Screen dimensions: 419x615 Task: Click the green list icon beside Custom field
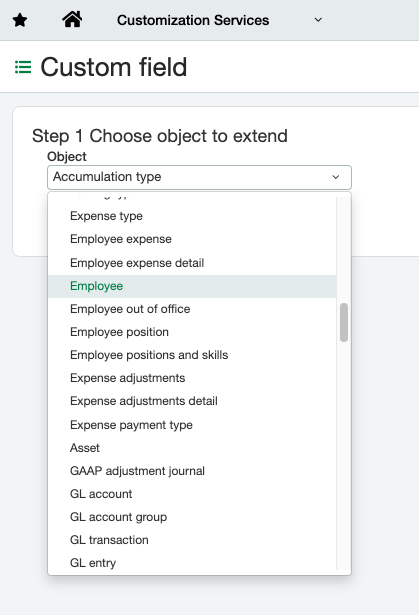coord(23,67)
